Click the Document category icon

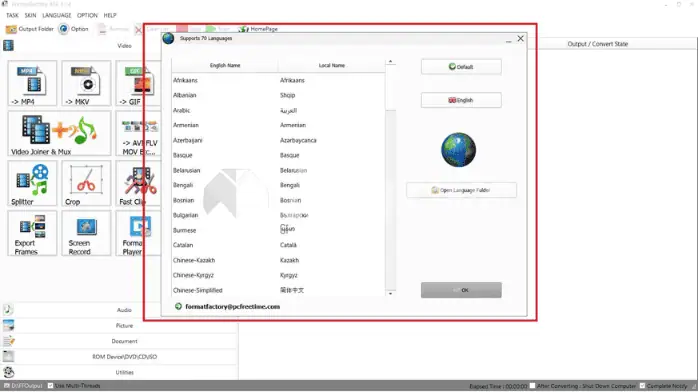pos(8,341)
